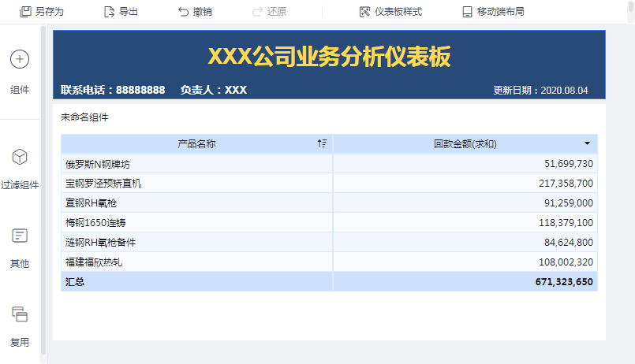Click the Undo (撤销) arrow icon
This screenshot has width=635, height=364.
click(184, 12)
